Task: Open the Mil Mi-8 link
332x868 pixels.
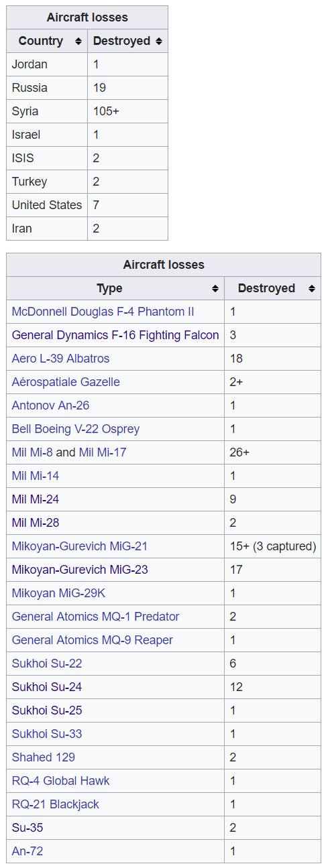Action: pos(32,452)
